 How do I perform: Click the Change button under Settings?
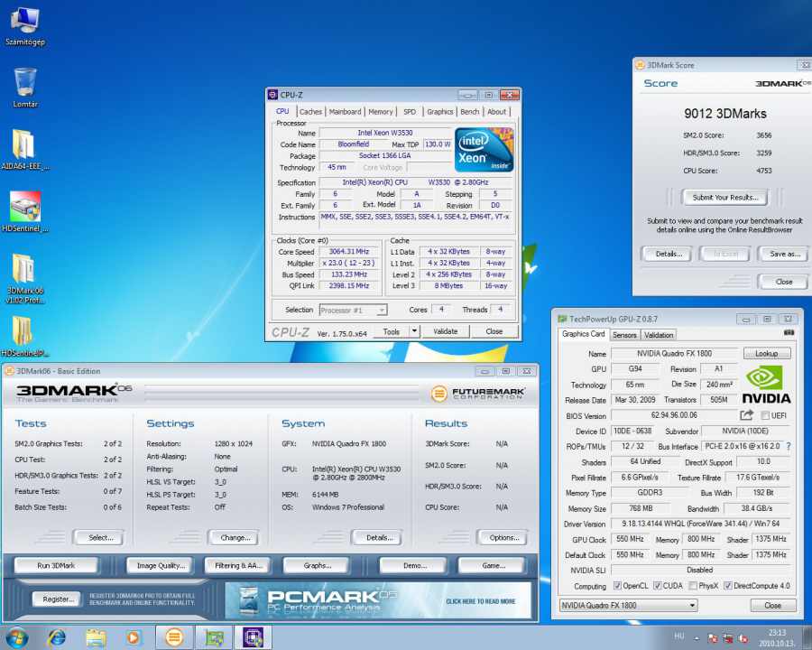(x=235, y=537)
